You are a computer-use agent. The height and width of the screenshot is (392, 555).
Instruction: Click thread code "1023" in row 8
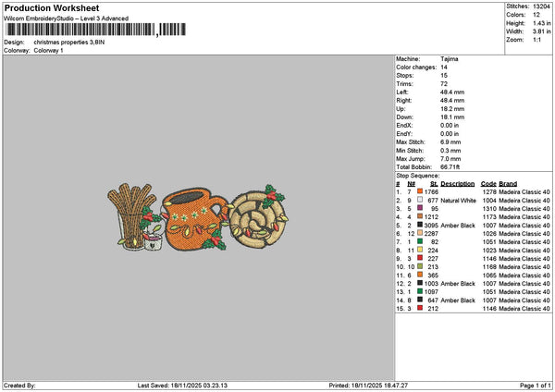(489, 251)
